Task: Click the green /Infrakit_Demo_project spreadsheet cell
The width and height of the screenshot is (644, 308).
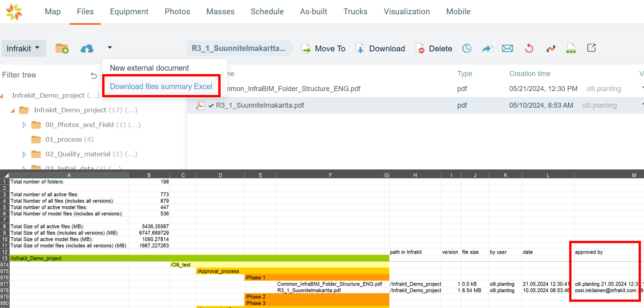Action: pyautogui.click(x=199, y=259)
